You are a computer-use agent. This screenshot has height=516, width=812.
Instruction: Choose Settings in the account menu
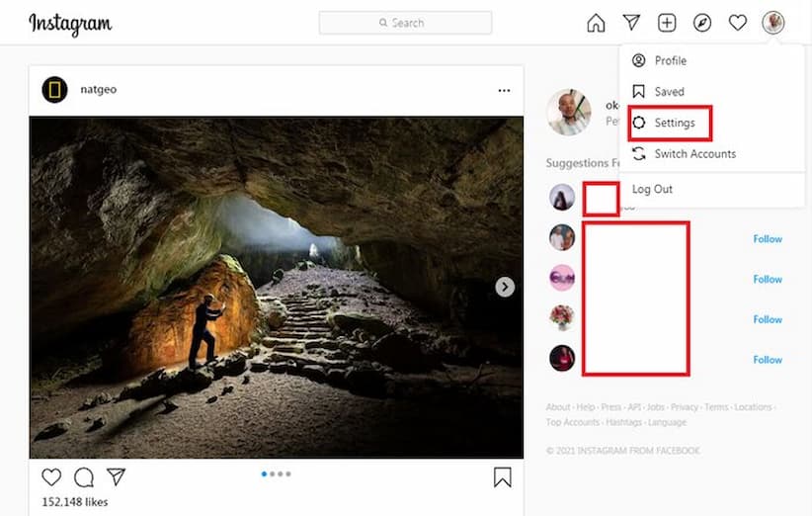click(x=674, y=123)
